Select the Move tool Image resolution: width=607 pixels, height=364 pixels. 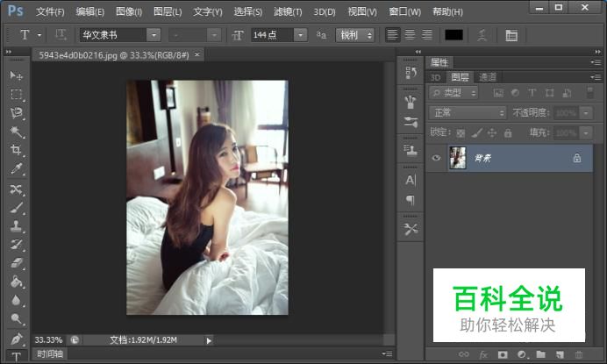(16, 75)
